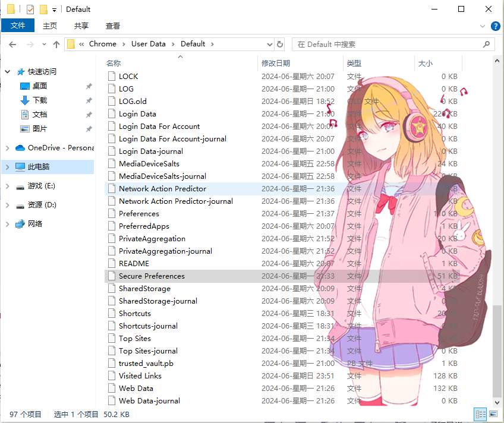Image resolution: width=504 pixels, height=423 pixels.
Task: Select the Visited Links file icon
Action: [x=112, y=376]
